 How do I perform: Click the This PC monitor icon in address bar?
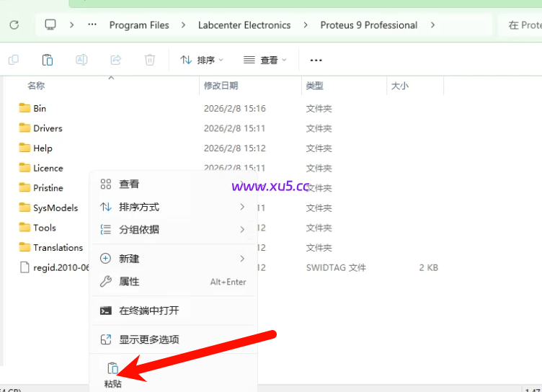[50, 25]
